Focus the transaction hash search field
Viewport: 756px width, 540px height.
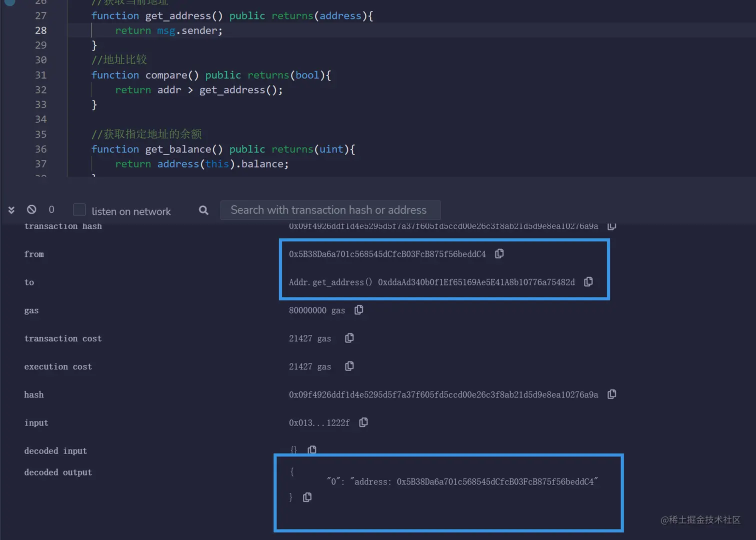pyautogui.click(x=330, y=210)
